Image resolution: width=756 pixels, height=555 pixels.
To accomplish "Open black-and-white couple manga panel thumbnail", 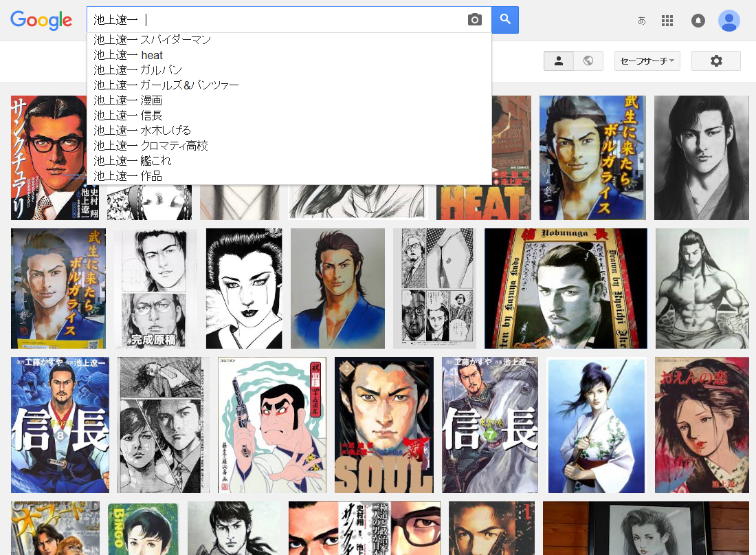I will click(x=164, y=425).
